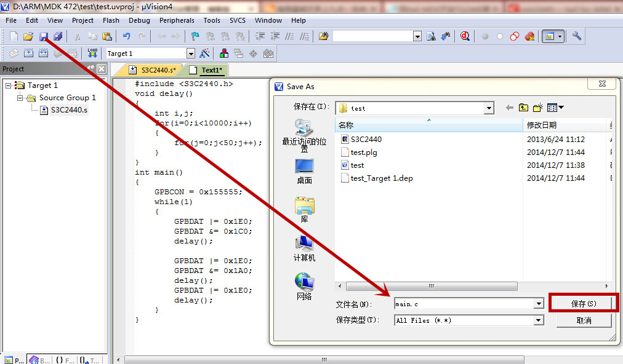Go to 网络 network location
The width and height of the screenshot is (623, 364).
[x=304, y=287]
